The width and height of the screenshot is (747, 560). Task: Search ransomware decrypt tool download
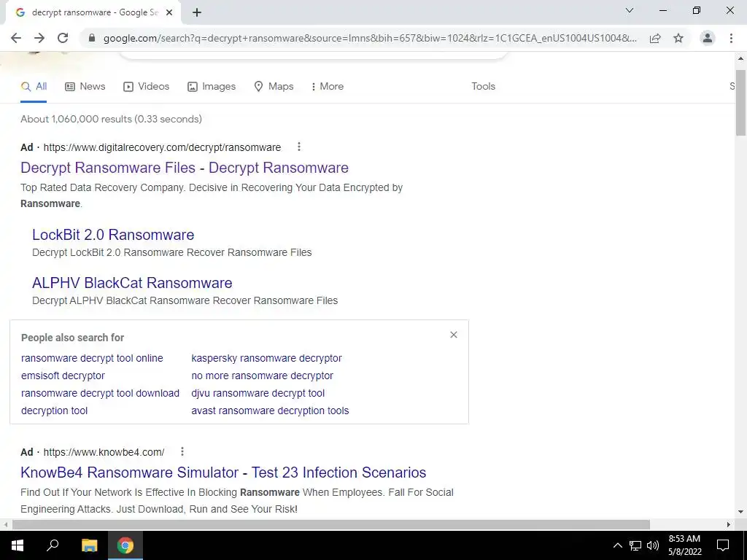[100, 393]
